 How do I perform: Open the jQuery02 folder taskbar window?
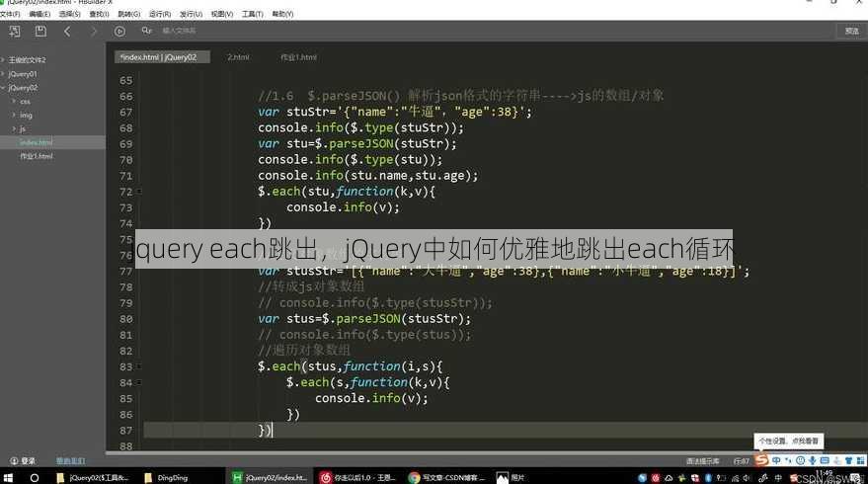click(93, 477)
